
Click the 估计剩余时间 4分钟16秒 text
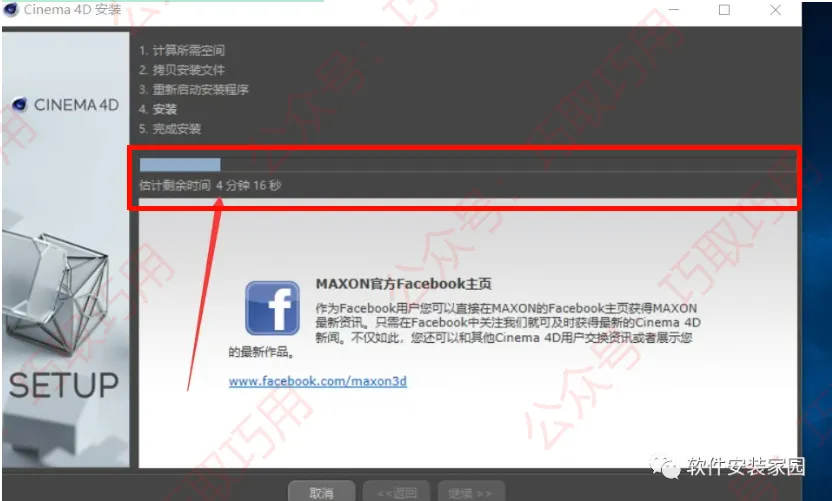210,185
